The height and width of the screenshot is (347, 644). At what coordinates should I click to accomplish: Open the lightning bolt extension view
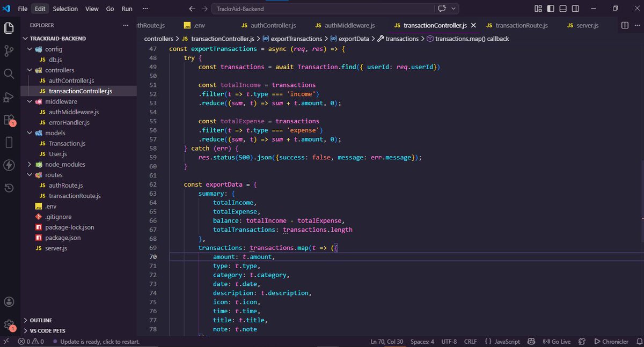9,165
